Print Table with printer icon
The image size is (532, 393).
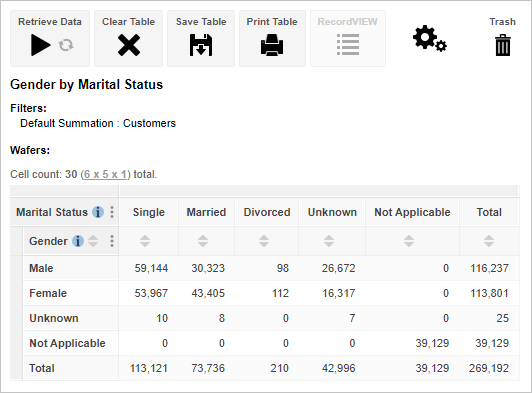coord(272,45)
